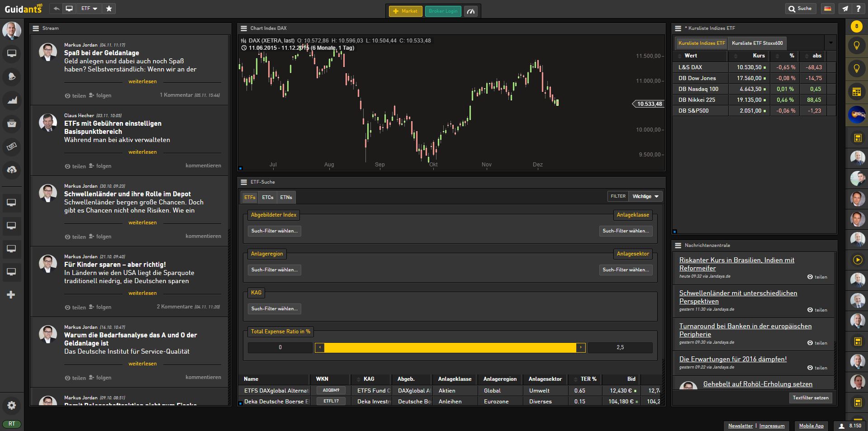Expand the ETF desktop dropdown in toolbar
The height and width of the screenshot is (431, 868).
tap(89, 9)
